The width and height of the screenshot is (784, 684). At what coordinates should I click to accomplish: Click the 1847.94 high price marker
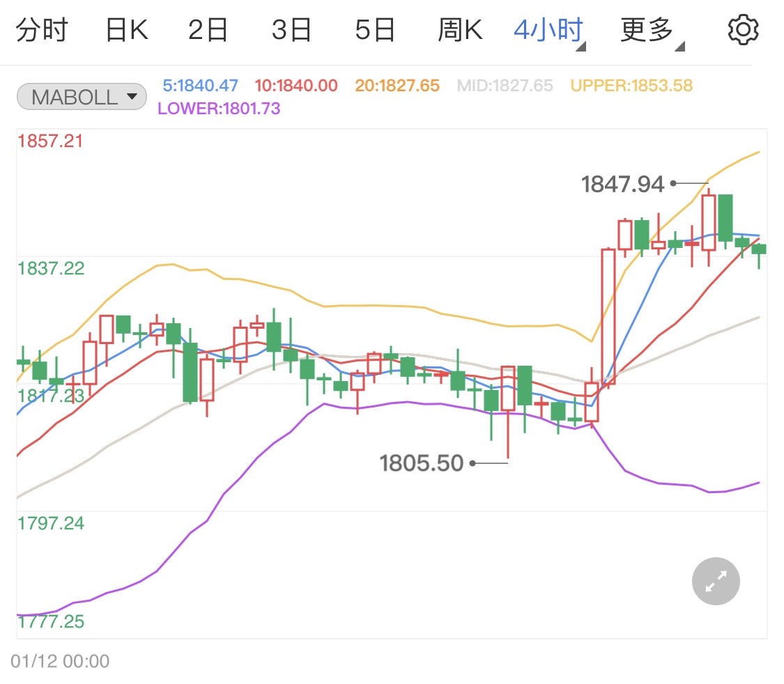pos(622,184)
